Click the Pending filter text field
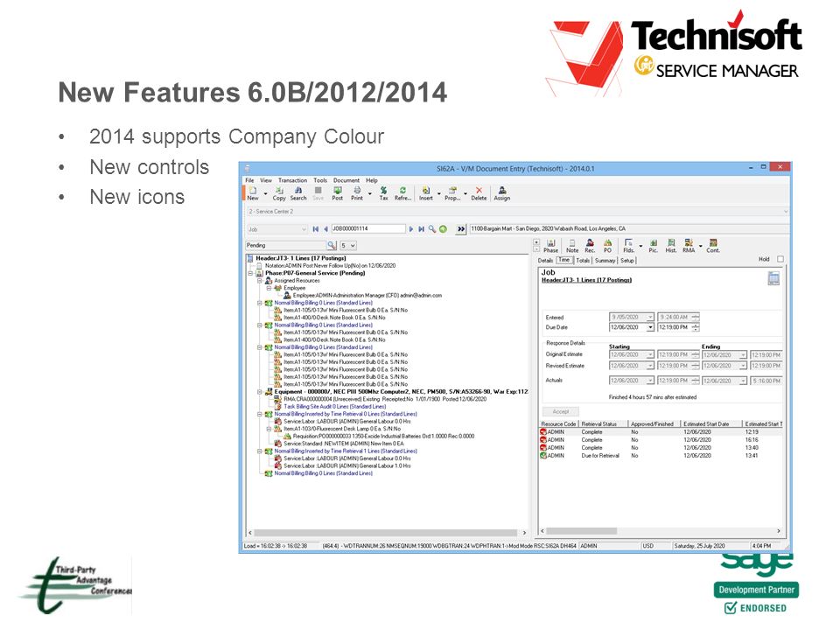Viewport: 840px width, 630px height. coord(286,245)
